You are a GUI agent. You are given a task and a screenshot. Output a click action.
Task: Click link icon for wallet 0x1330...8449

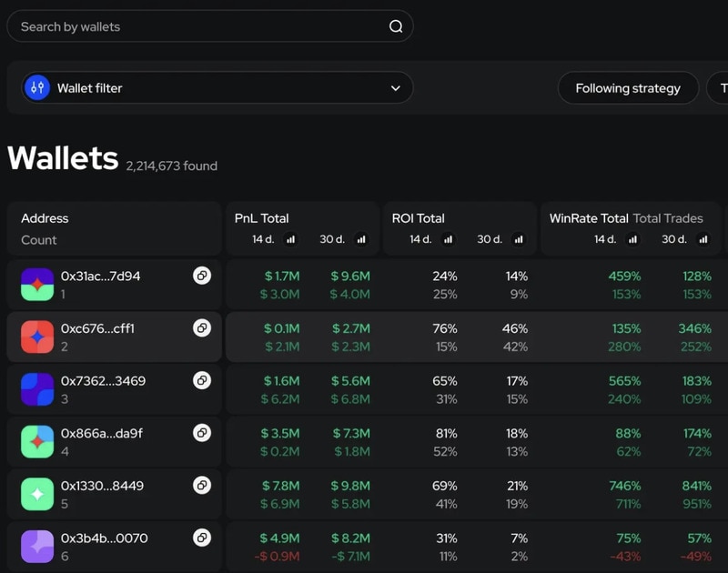point(202,486)
